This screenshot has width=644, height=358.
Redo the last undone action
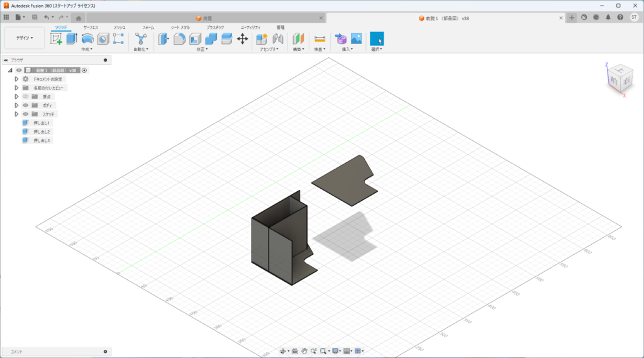pos(61,17)
